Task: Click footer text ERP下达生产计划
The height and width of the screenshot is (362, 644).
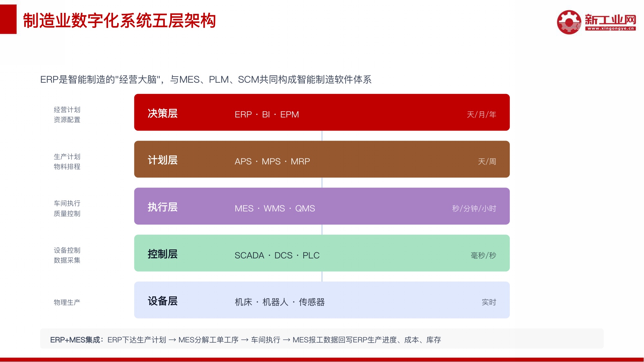Action: (x=137, y=340)
